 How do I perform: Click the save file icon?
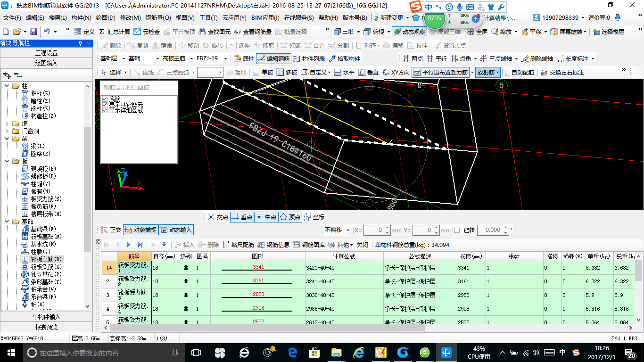point(33,32)
